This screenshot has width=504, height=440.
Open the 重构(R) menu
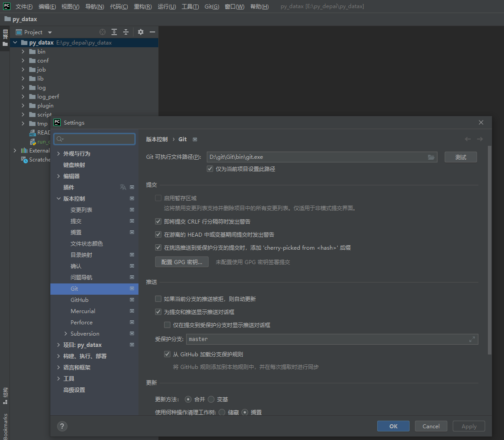(143, 6)
